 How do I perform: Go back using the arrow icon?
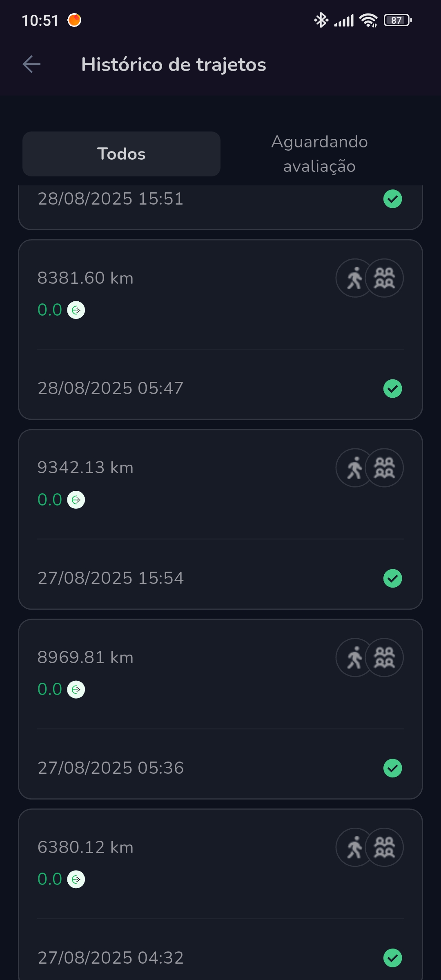click(x=31, y=65)
